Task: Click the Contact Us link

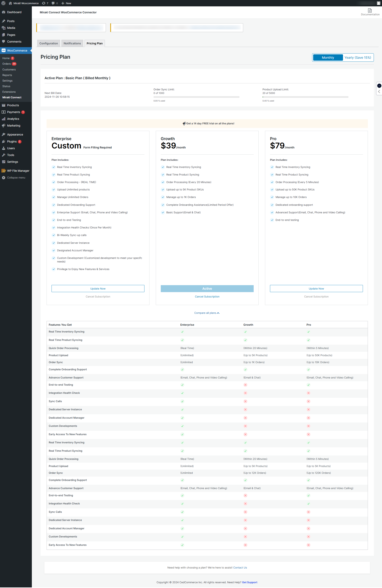Action: pos(240,568)
